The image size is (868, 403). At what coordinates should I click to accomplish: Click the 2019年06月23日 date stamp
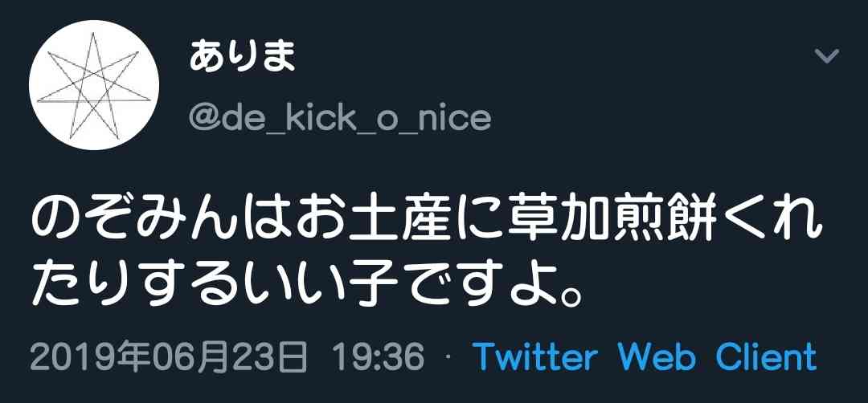pos(169,357)
